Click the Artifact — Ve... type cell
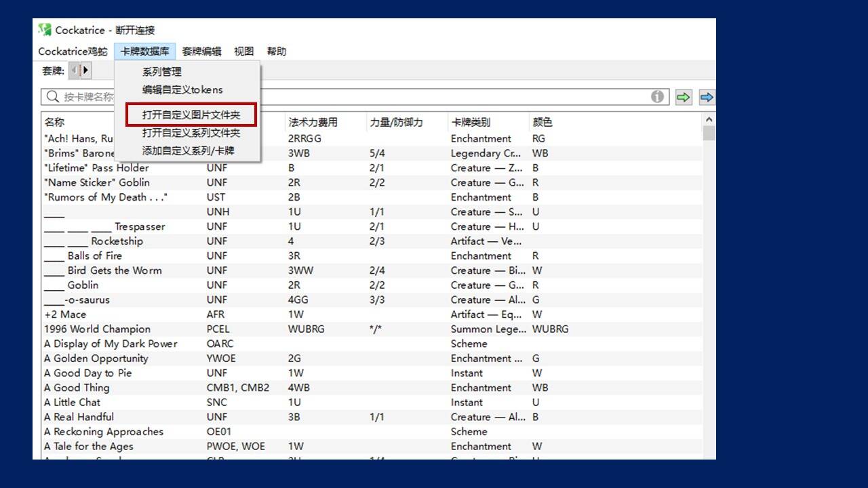The image size is (868, 488). pyautogui.click(x=486, y=241)
